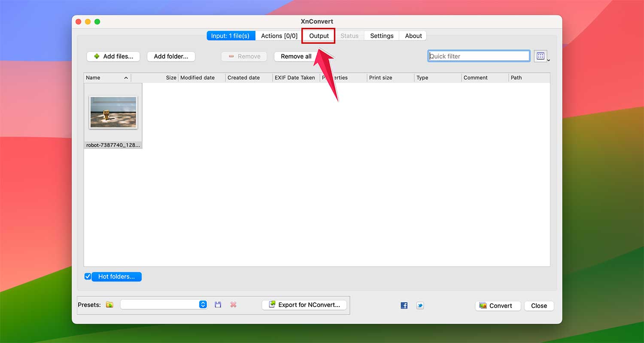Select the robot-7387740 image thumbnail
Screen dimensions: 644x343
113,112
